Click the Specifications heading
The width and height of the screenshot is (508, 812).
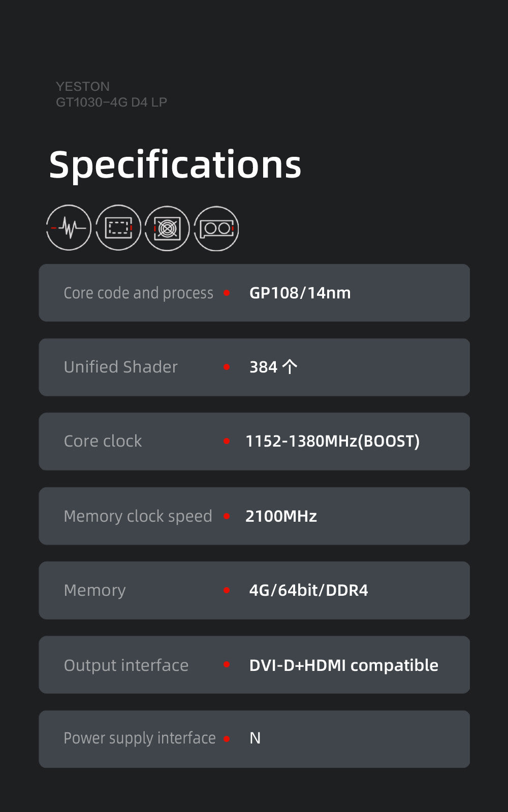[175, 165]
